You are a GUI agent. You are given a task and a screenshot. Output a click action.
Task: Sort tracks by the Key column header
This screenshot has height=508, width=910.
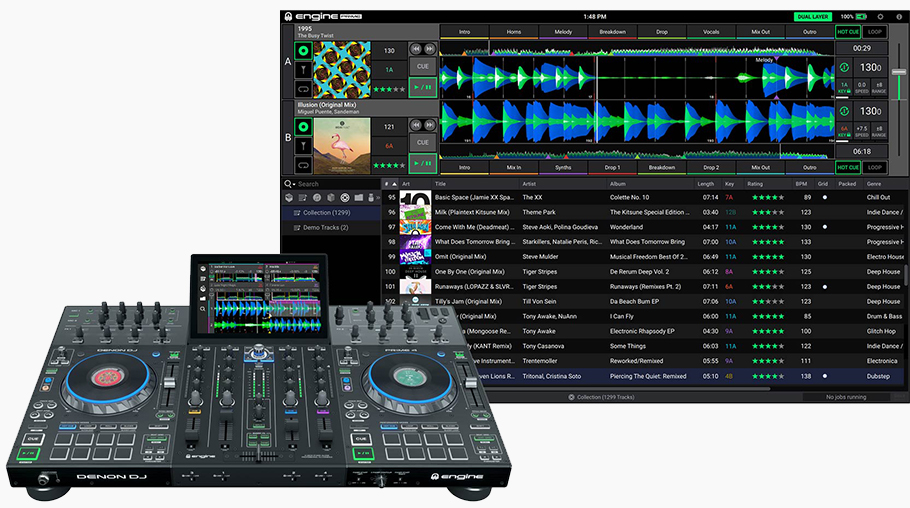pyautogui.click(x=730, y=184)
